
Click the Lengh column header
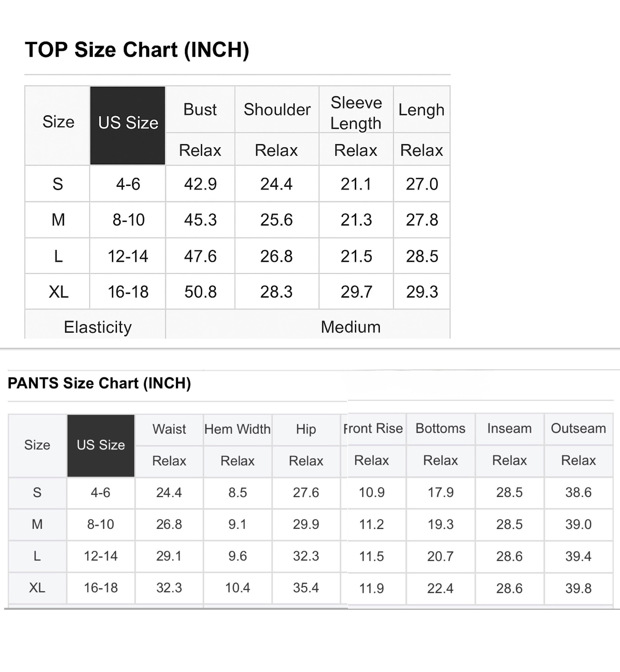pyautogui.click(x=421, y=110)
